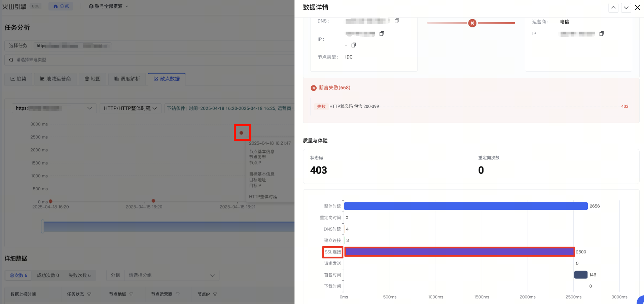Click the red 403 in the failed assertion row
644x304 pixels.
pos(624,107)
